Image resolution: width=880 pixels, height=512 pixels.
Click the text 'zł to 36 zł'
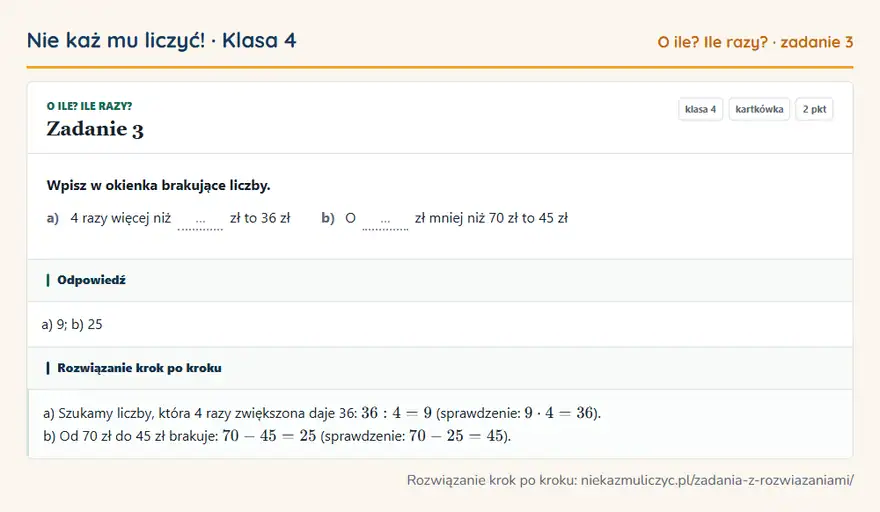tap(260, 218)
